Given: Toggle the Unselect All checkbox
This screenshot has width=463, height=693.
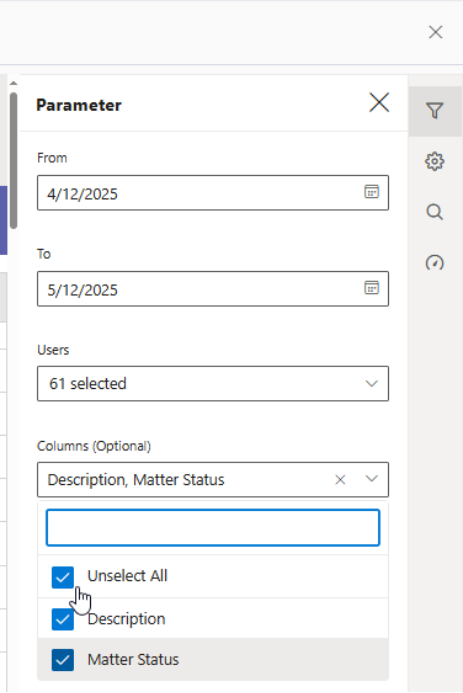Looking at the screenshot, I should 63,577.
